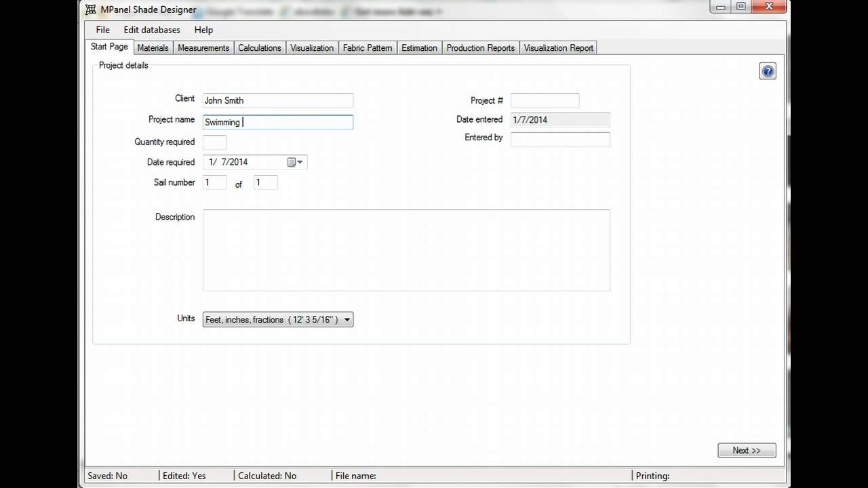The height and width of the screenshot is (488, 868).
Task: Switch to the Estimation tab
Action: [x=419, y=48]
